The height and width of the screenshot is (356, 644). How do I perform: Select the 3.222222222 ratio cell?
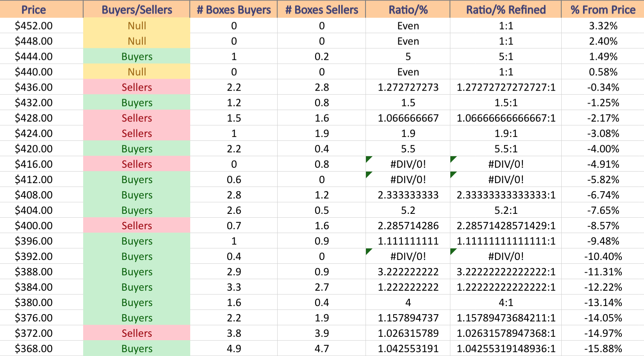point(408,271)
